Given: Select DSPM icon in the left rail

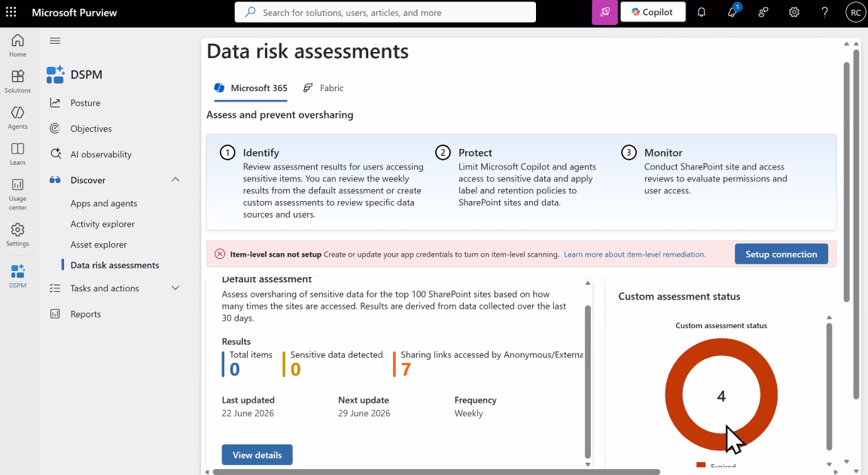Looking at the screenshot, I should coord(18,276).
